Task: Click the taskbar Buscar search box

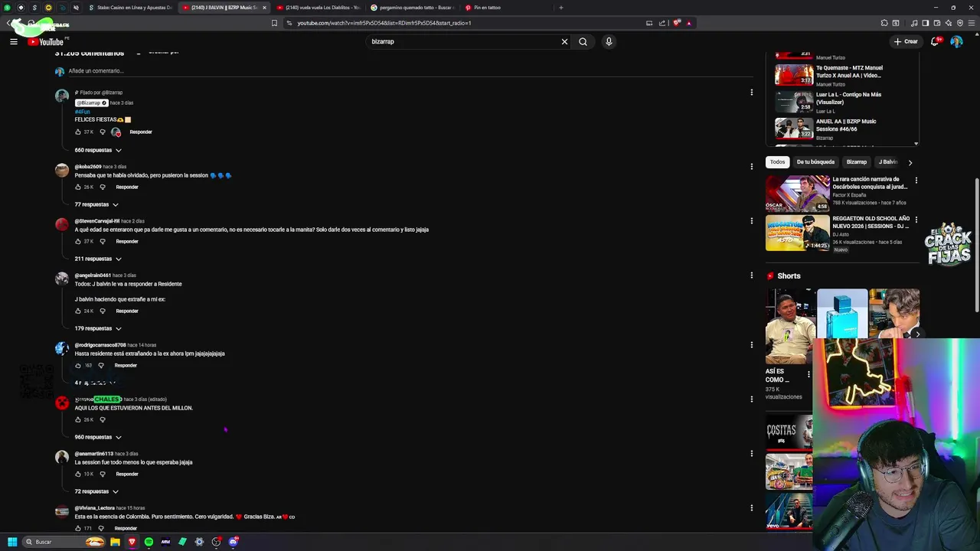Action: click(x=64, y=542)
